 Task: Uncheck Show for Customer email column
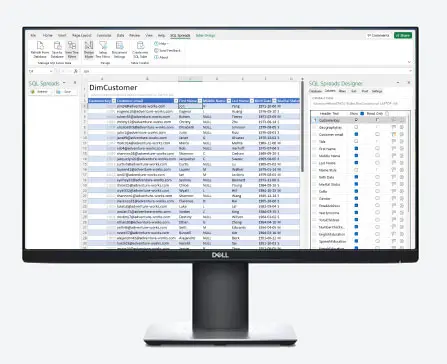pos(356,134)
